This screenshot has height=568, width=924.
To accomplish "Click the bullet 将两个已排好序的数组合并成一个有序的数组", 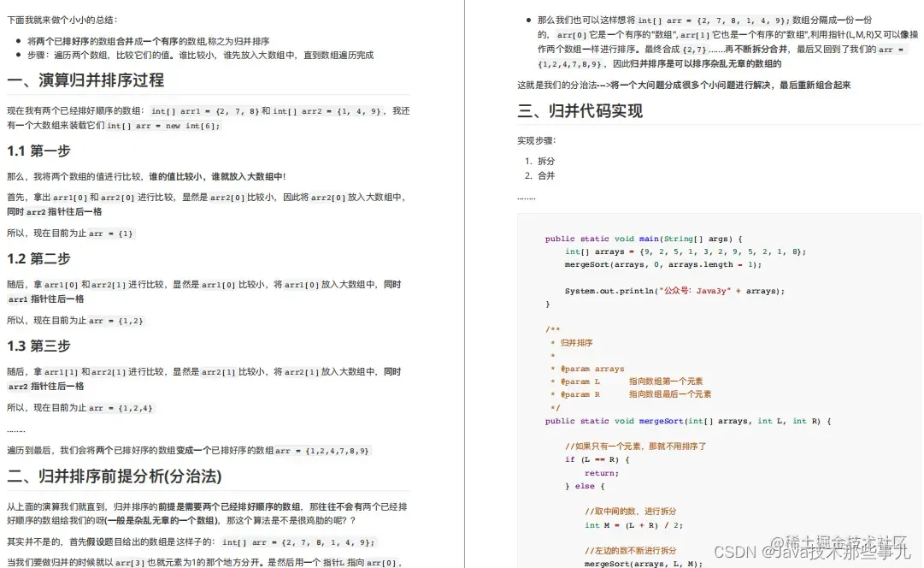I will click(x=148, y=41).
